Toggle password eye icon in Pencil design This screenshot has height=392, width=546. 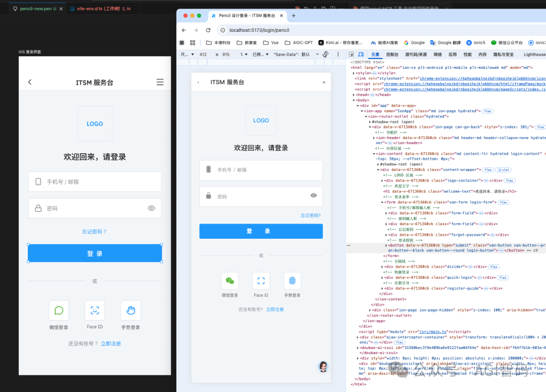tap(152, 208)
